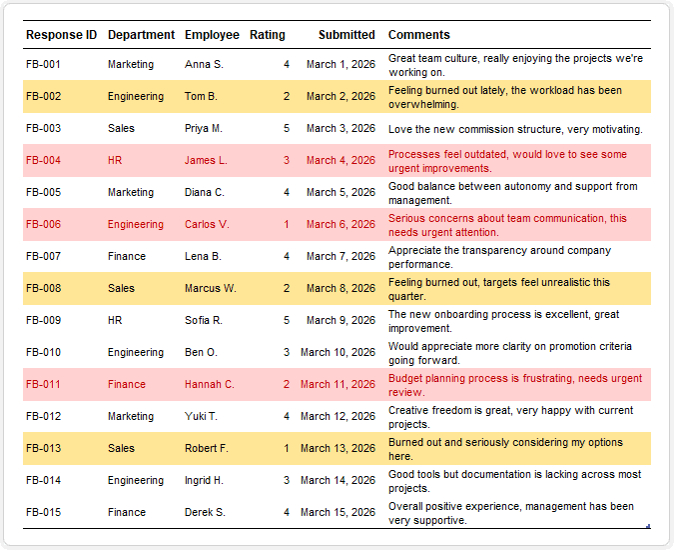Click Hannah C. in Finance row
This screenshot has height=550, width=674.
click(210, 385)
